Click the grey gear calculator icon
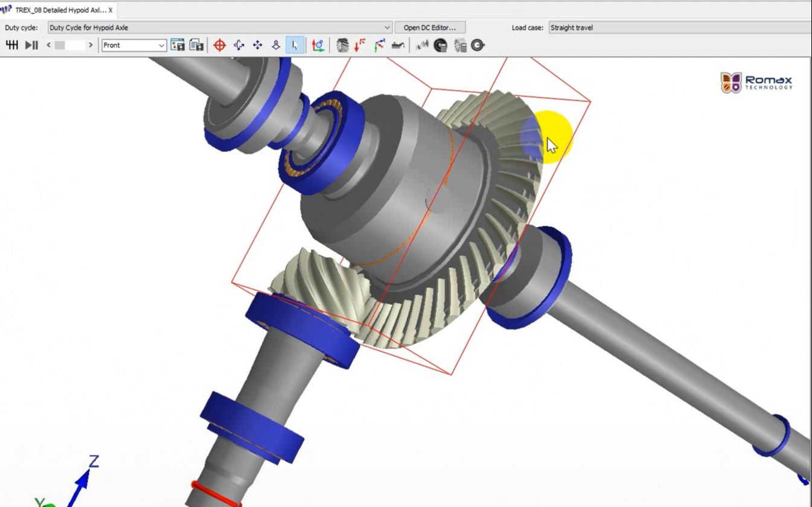 460,45
